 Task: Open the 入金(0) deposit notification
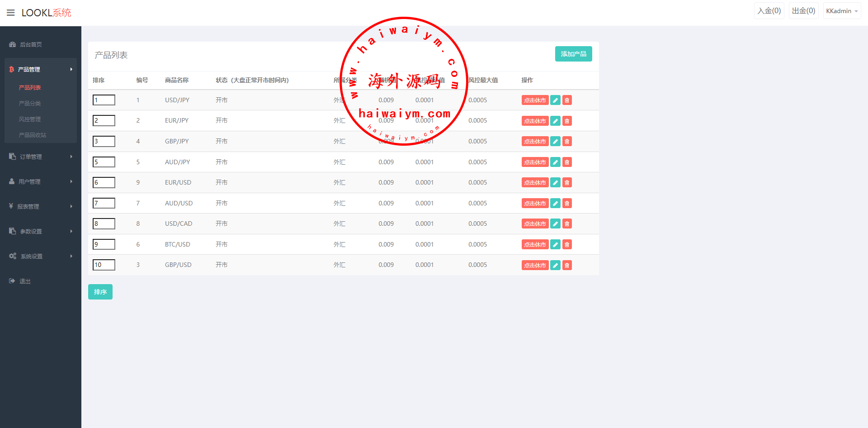(x=769, y=11)
